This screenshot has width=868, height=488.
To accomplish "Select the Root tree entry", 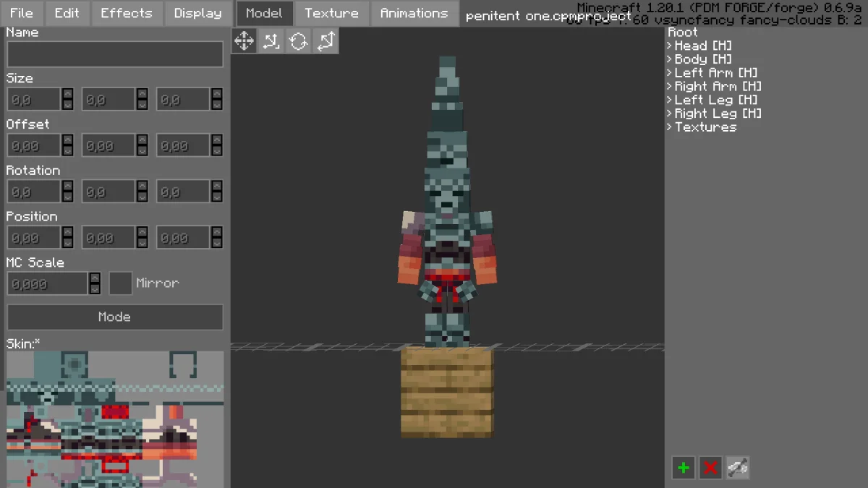I will 683,33.
